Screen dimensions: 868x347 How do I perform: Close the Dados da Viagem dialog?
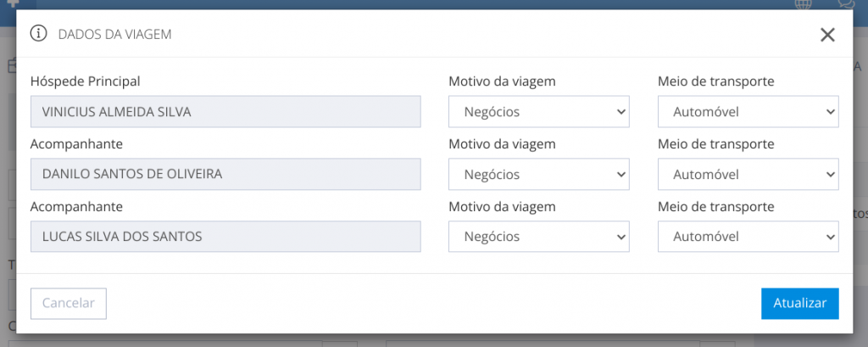pyautogui.click(x=827, y=35)
